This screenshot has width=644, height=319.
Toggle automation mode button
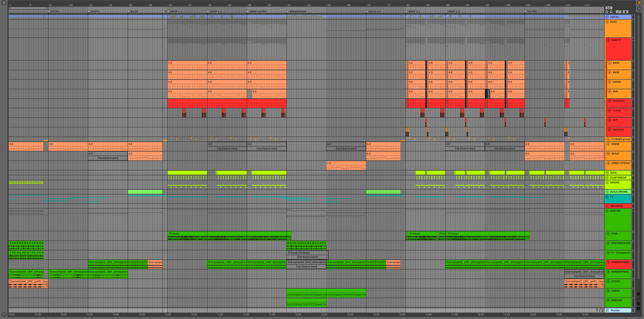point(618,12)
